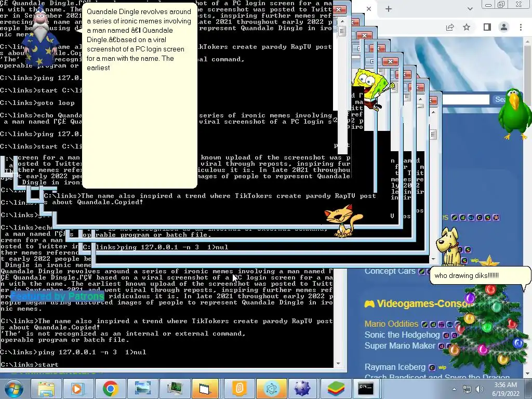Open the volume speaker tray icon
Image resolution: width=532 pixels, height=399 pixels.
(x=480, y=389)
